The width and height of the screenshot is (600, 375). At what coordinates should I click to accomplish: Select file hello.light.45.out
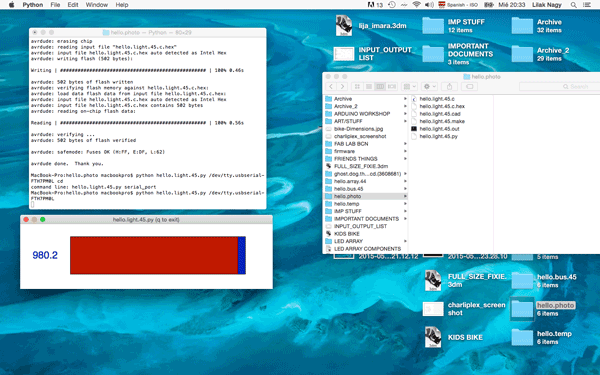point(439,129)
